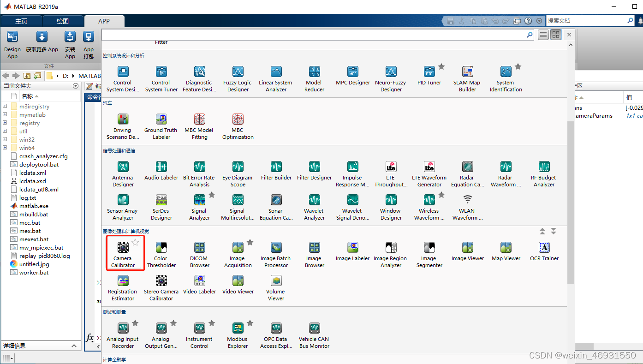
Task: Toggle the PID Tuner favorite star
Action: tap(441, 67)
